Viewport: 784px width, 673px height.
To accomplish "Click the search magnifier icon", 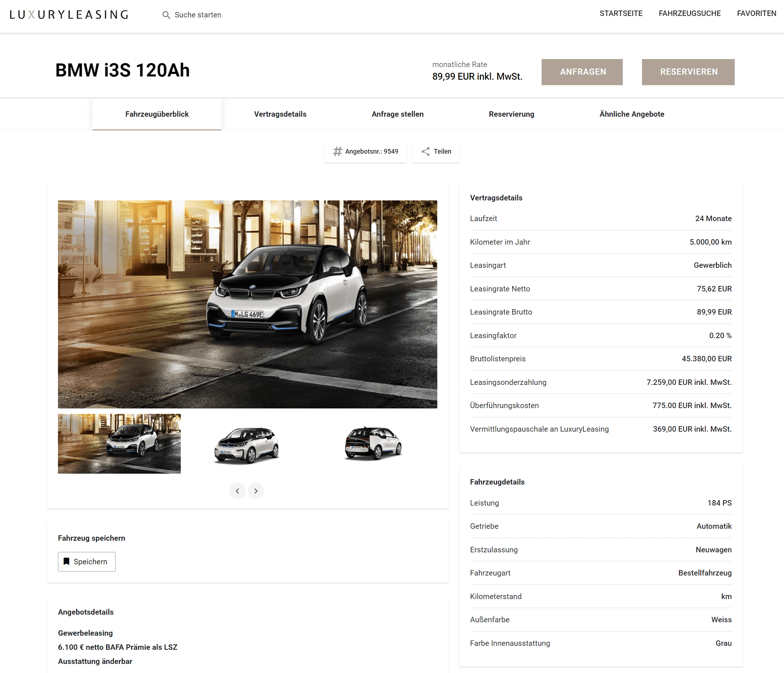I will tap(166, 15).
